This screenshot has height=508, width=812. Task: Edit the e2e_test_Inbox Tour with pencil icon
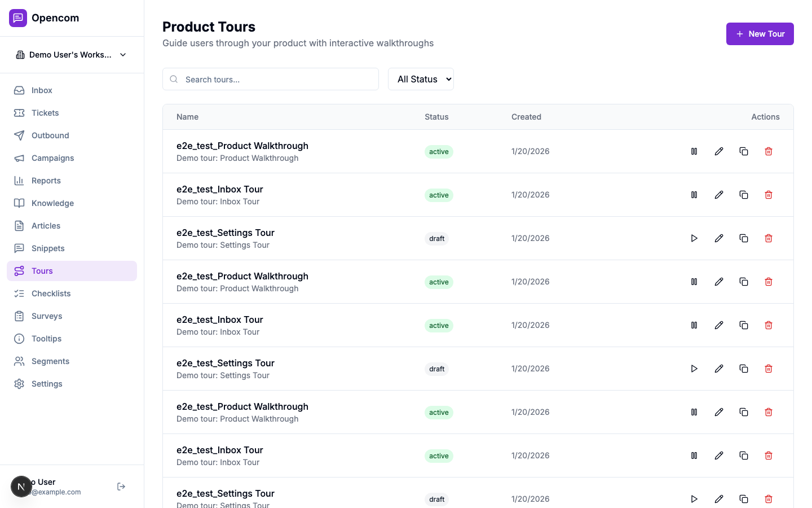click(719, 195)
